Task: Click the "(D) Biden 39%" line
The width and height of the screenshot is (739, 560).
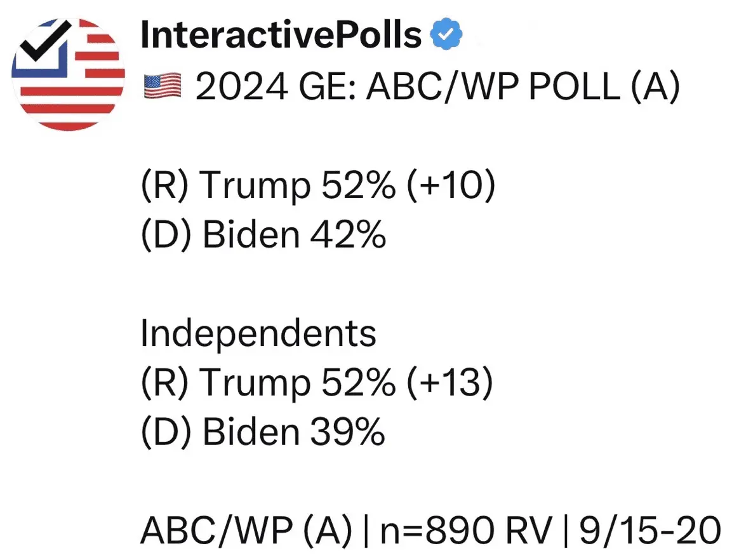Action: coord(263,432)
